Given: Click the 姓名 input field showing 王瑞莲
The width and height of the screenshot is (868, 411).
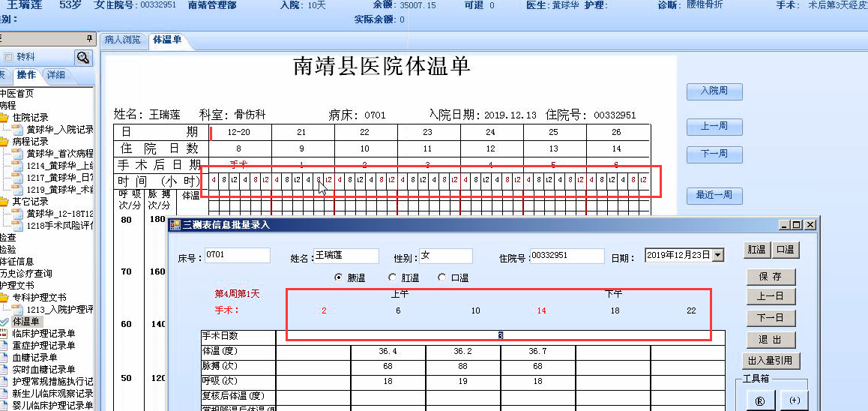Looking at the screenshot, I should click(346, 256).
